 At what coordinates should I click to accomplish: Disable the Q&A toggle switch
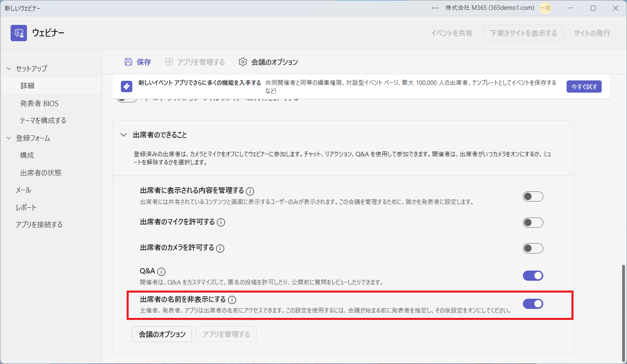533,275
